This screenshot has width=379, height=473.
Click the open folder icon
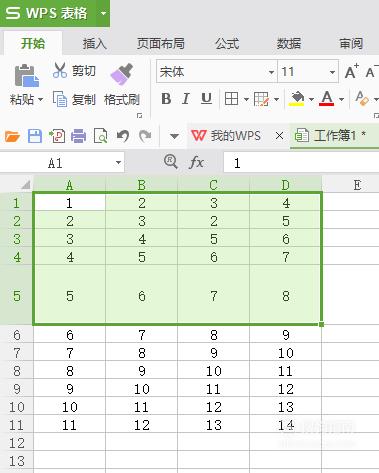pos(13,136)
